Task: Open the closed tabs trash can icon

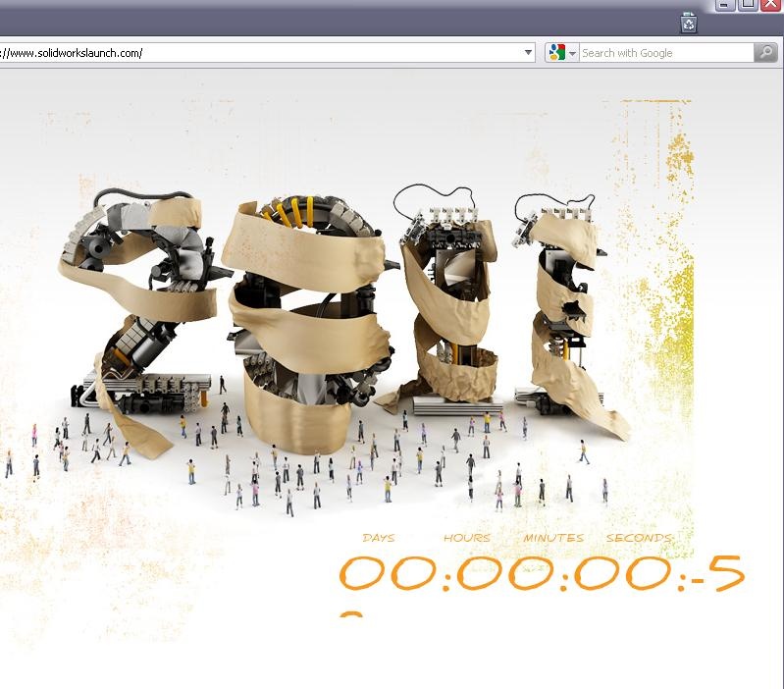Action: point(689,23)
